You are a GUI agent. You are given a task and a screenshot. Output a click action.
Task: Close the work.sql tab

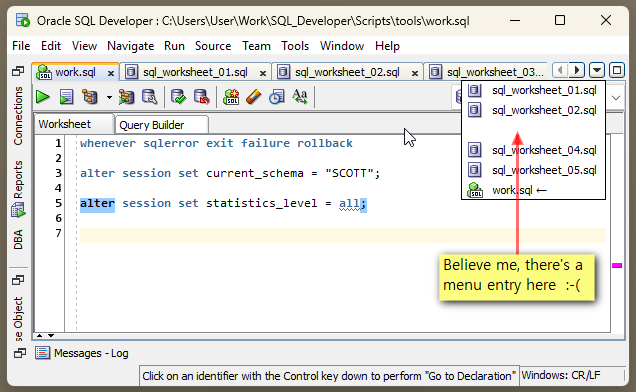pos(110,73)
